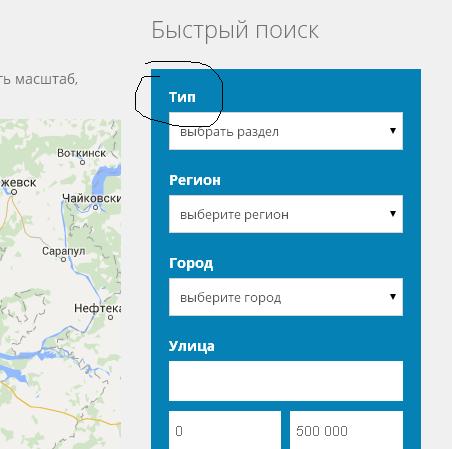Click the arrow of the Тип dropdown
Viewport: 452px width, 449px height.
[x=393, y=131]
